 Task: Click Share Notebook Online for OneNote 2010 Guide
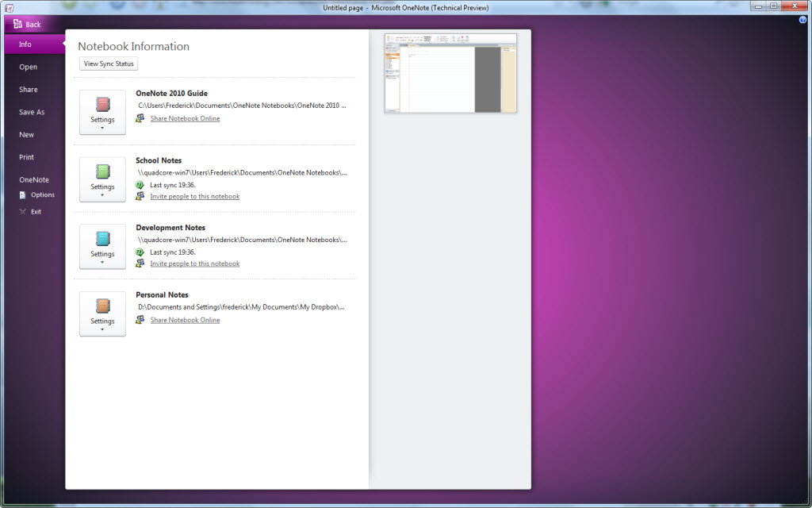[185, 118]
